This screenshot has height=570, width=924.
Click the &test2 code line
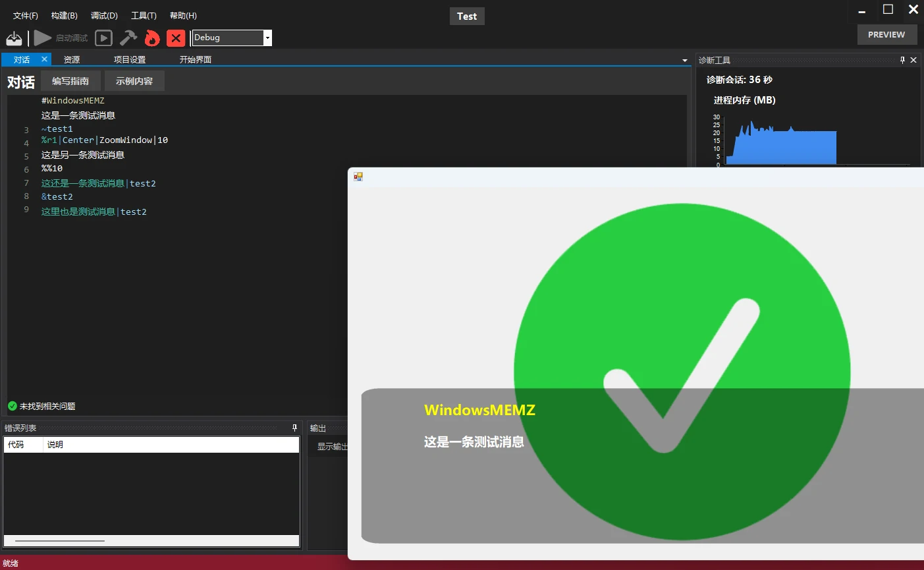click(x=57, y=197)
